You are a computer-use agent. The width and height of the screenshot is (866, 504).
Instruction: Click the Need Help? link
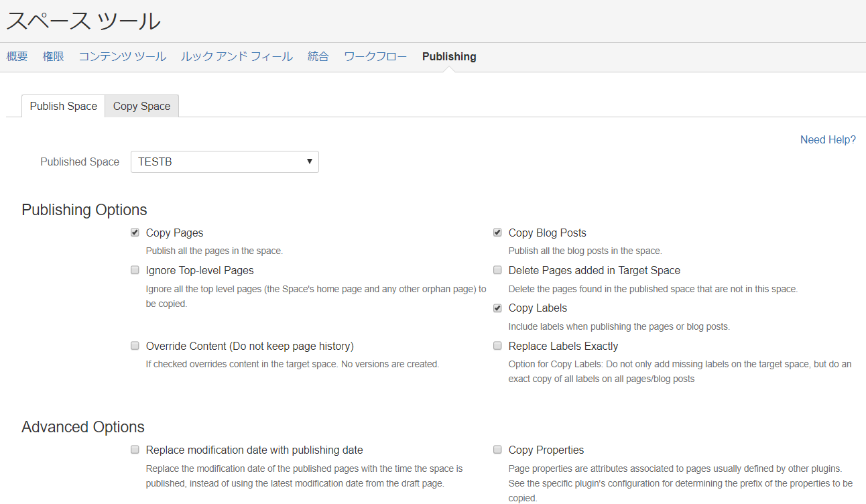click(828, 139)
